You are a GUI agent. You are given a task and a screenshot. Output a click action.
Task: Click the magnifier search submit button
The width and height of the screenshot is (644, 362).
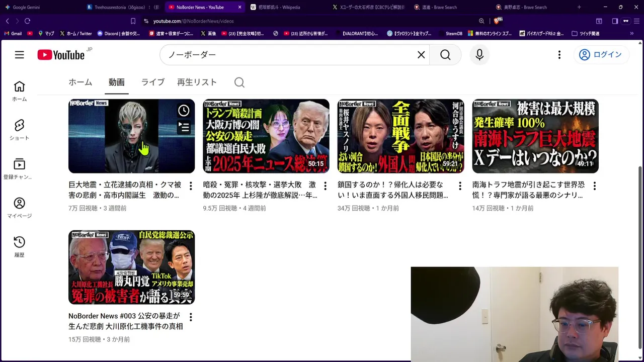click(x=445, y=55)
